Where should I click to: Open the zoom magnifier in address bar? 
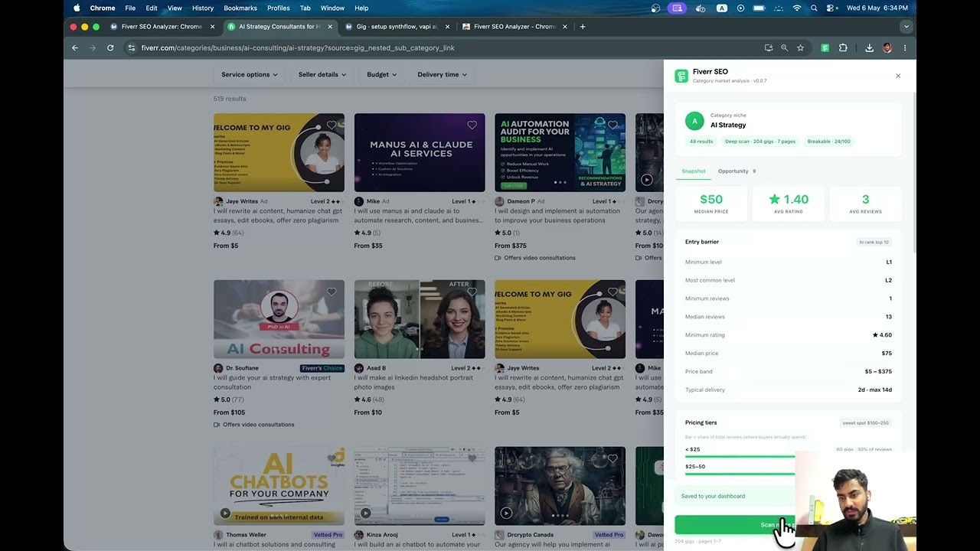pos(784,47)
